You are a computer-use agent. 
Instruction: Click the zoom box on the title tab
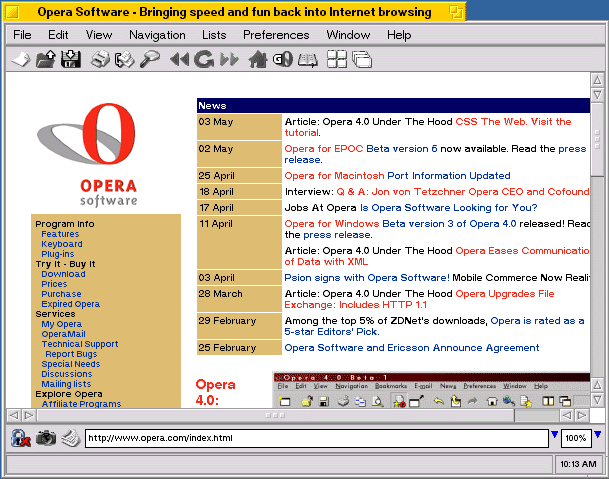pos(456,12)
